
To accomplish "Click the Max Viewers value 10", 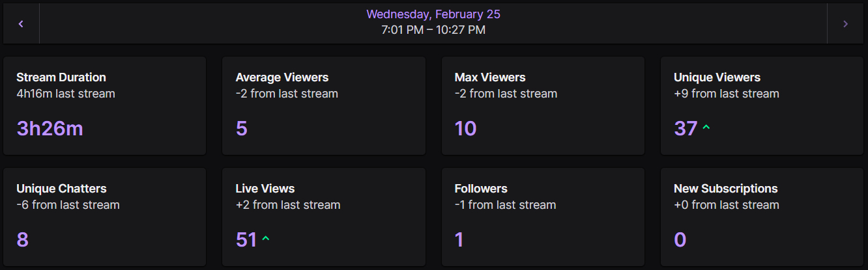I will [x=465, y=129].
